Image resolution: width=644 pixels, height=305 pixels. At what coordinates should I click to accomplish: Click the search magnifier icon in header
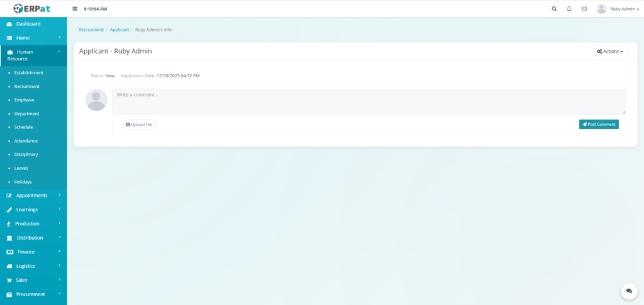pyautogui.click(x=554, y=9)
